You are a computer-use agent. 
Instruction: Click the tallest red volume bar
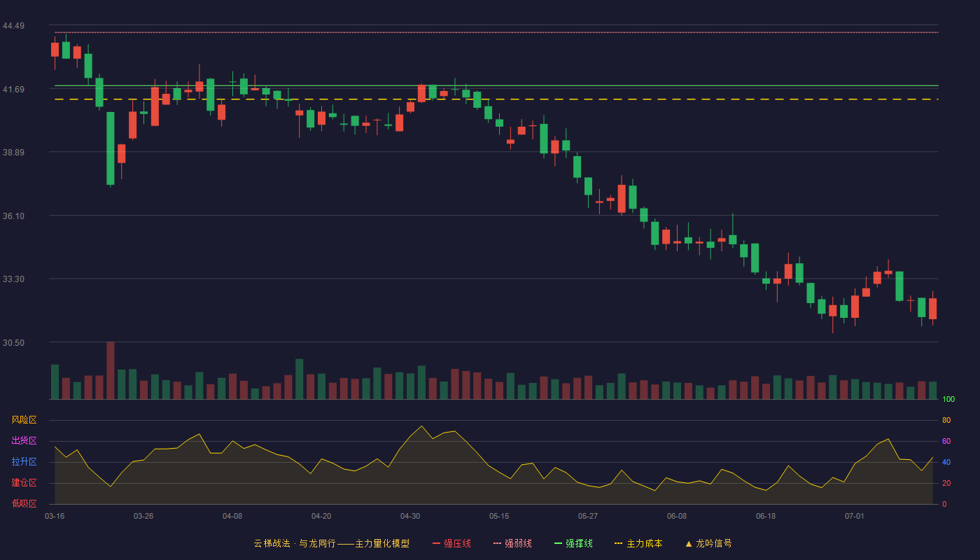click(x=111, y=370)
